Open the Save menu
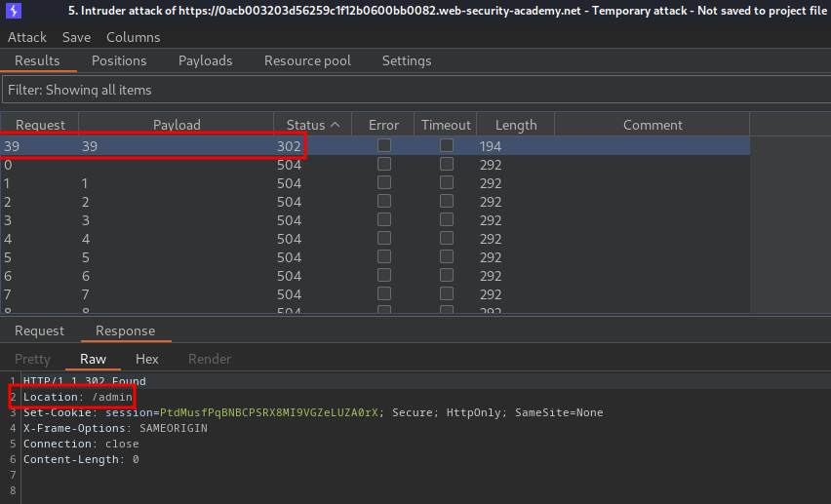Image resolution: width=831 pixels, height=504 pixels. click(76, 37)
